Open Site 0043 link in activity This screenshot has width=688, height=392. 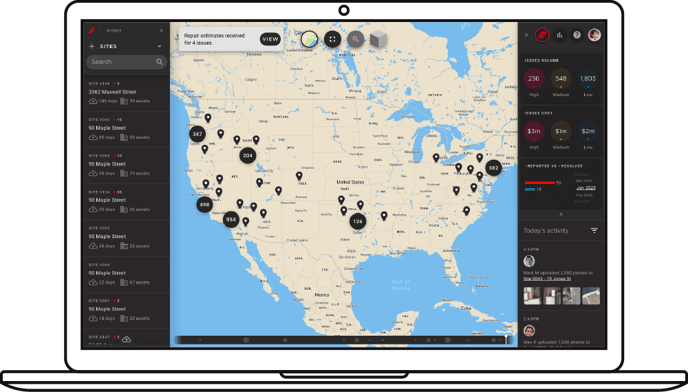point(547,279)
